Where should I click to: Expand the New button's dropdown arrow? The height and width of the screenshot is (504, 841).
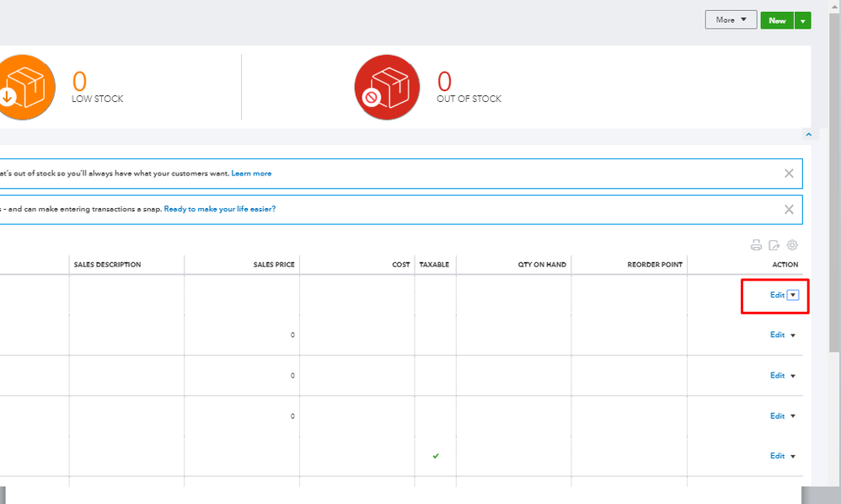coord(802,20)
